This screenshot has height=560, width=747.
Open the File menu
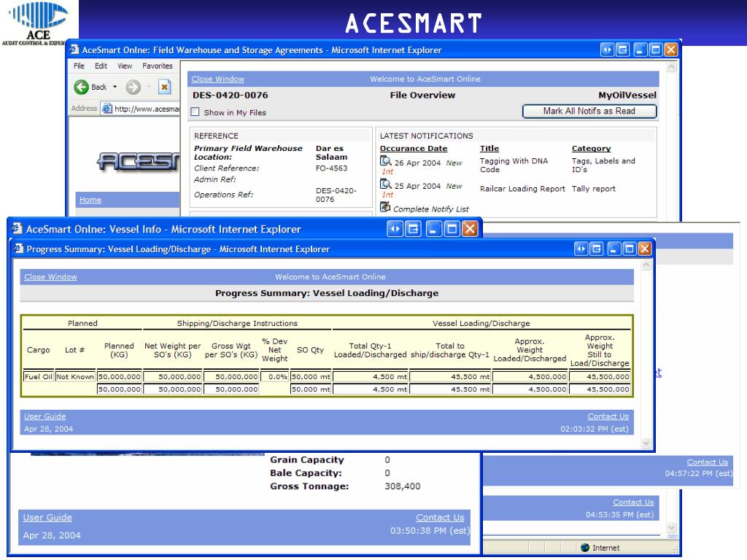point(79,66)
